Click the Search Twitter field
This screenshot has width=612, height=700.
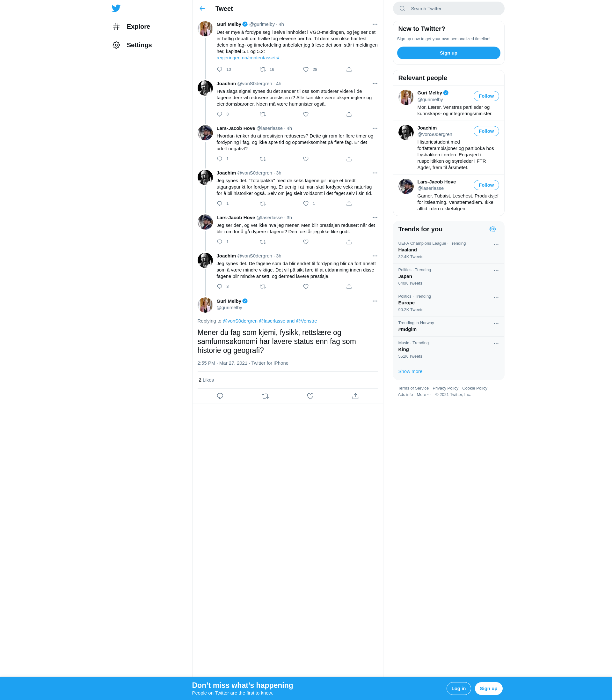tap(448, 9)
